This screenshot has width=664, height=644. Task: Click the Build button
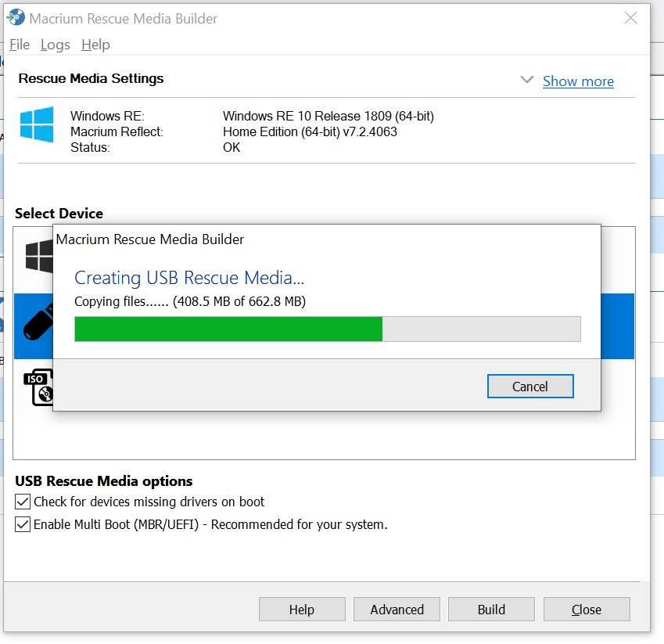[491, 610]
